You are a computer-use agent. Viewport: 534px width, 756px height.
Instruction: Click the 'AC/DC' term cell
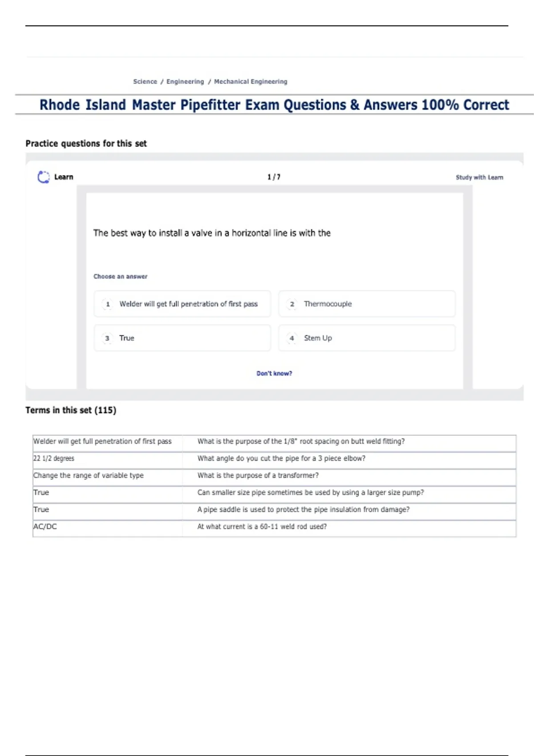(45, 527)
